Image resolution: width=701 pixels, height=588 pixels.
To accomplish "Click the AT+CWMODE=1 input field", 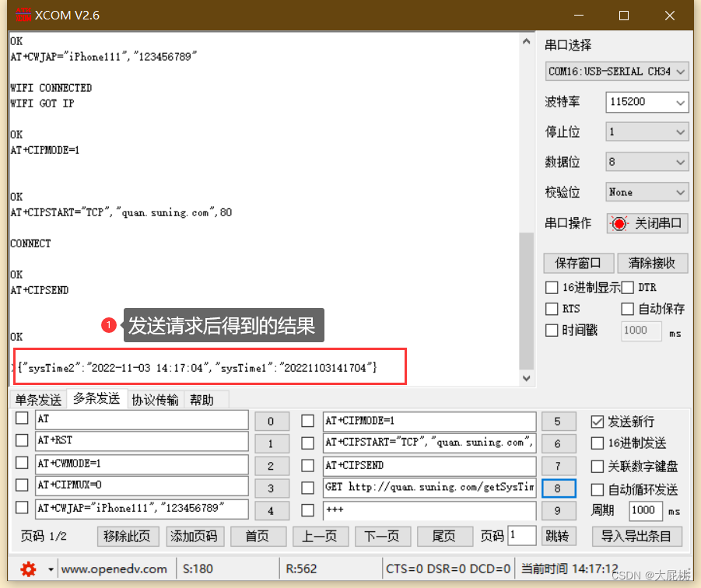I will click(142, 464).
